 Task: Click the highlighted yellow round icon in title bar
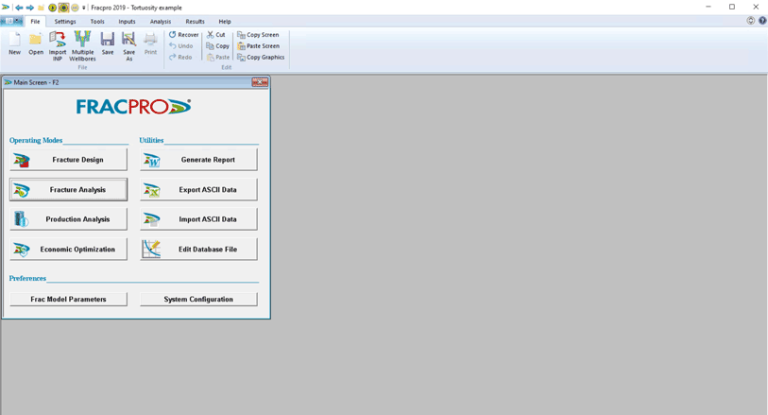[x=64, y=8]
